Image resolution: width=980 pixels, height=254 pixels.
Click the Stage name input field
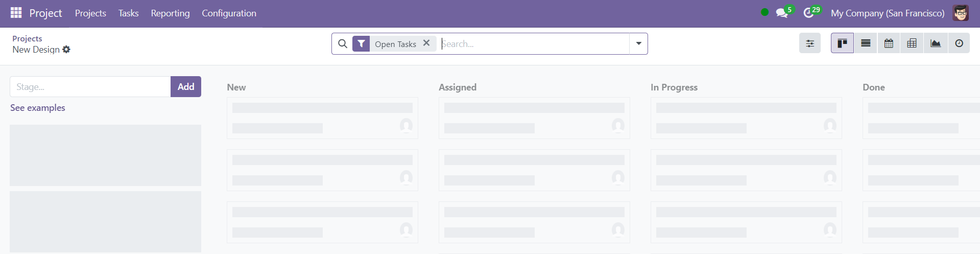pyautogui.click(x=90, y=87)
